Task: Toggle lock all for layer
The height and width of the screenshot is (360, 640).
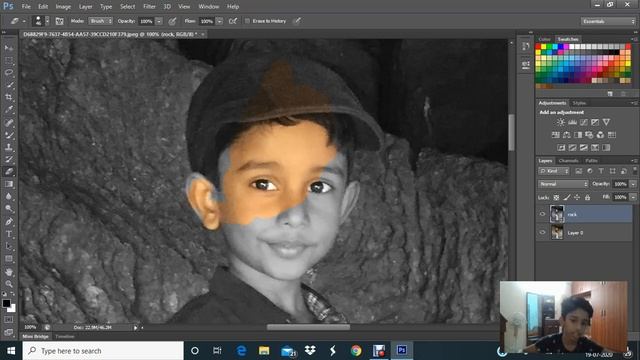Action: pos(587,198)
